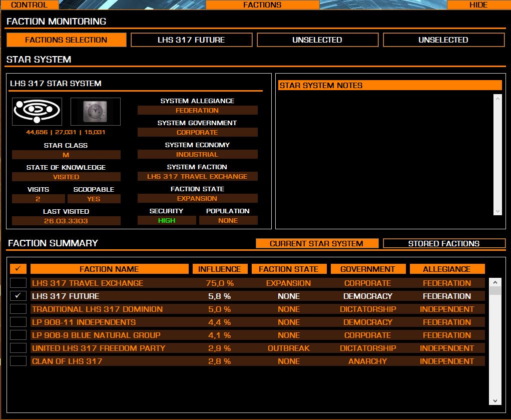This screenshot has width=511, height=420.
Task: Show the Current Star System factions
Action: tap(317, 244)
